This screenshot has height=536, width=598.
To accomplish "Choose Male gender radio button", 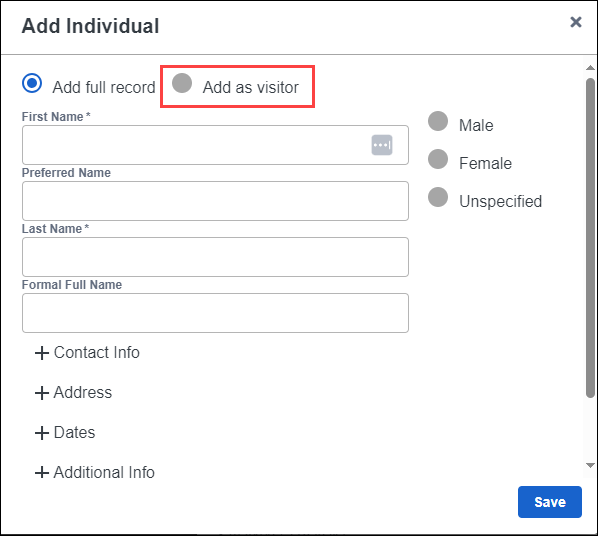I will point(438,121).
